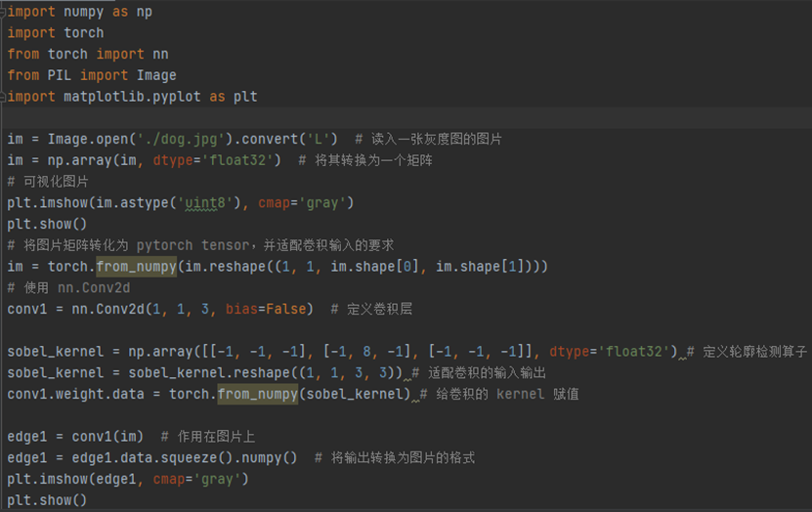The height and width of the screenshot is (512, 812).
Task: Click dtype='float32' in the np.array(im) line
Action: tap(217, 160)
